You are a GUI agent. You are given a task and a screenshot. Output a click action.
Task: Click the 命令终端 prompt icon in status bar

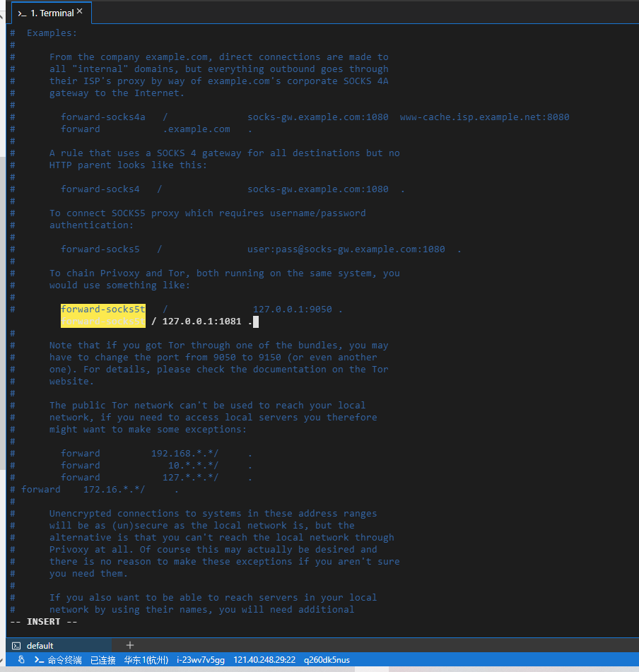[40, 660]
